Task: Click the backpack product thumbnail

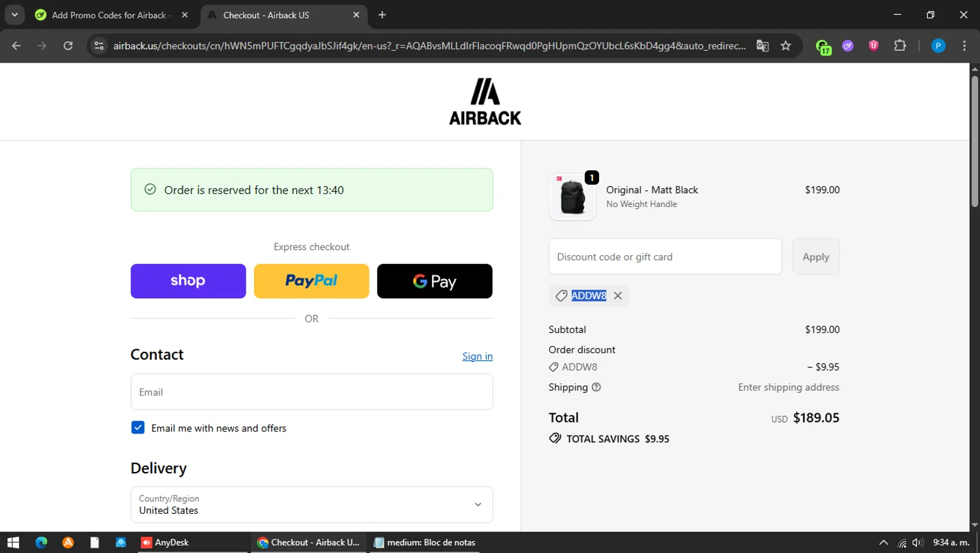Action: tap(572, 197)
